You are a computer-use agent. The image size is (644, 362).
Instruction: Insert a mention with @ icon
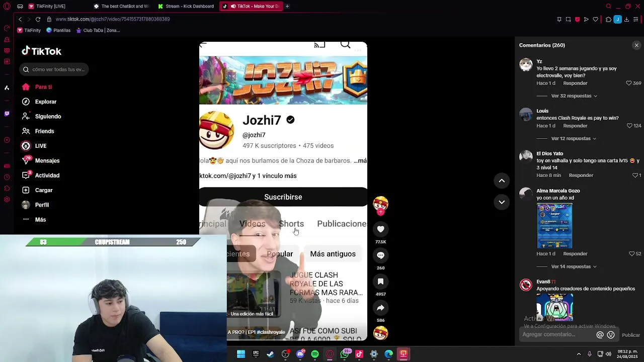(600, 335)
